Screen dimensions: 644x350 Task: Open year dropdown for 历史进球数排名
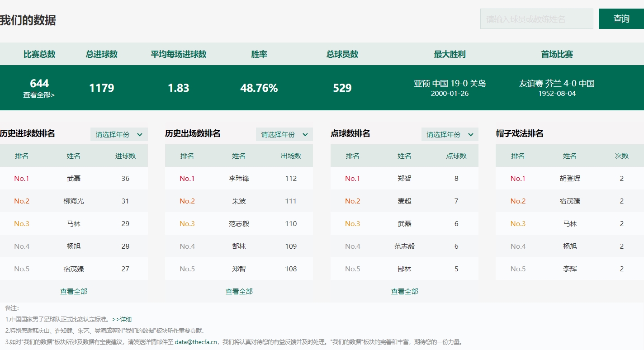click(119, 134)
